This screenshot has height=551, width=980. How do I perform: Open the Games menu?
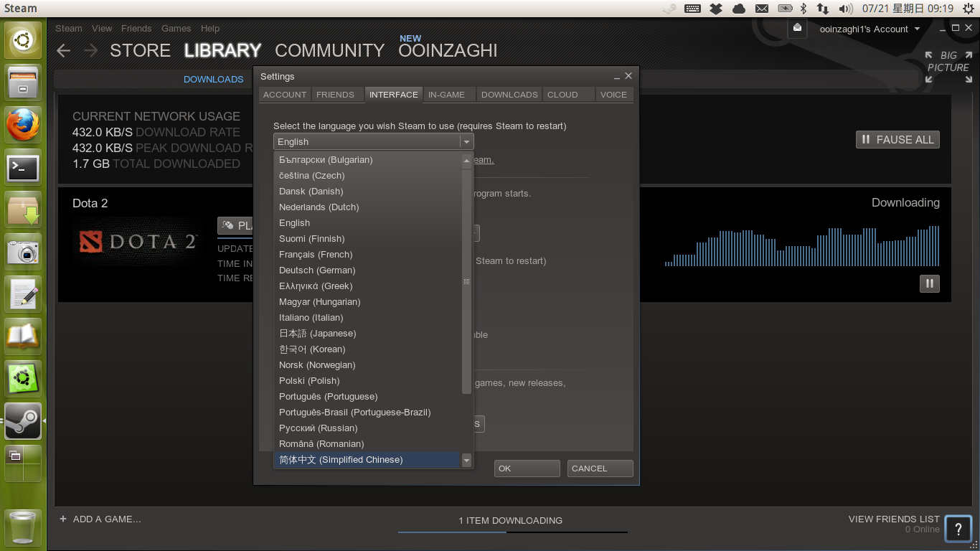[x=176, y=29]
